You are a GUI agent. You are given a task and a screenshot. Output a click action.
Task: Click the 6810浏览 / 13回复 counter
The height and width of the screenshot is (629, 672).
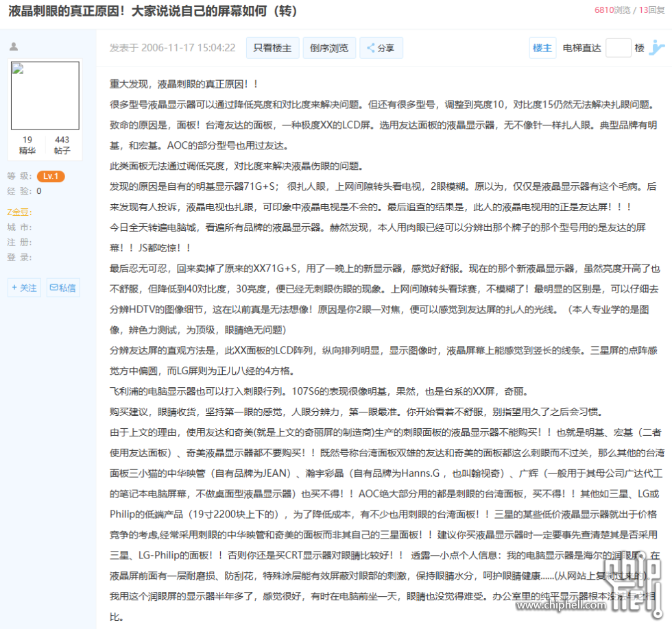click(x=629, y=10)
